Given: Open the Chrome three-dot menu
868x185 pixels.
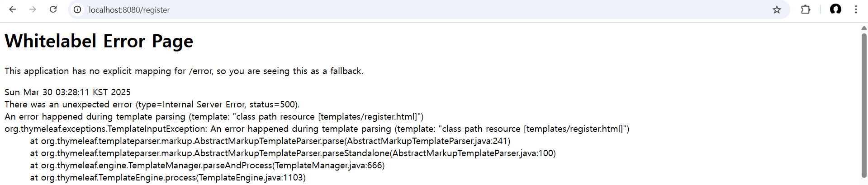Looking at the screenshot, I should pyautogui.click(x=856, y=9).
